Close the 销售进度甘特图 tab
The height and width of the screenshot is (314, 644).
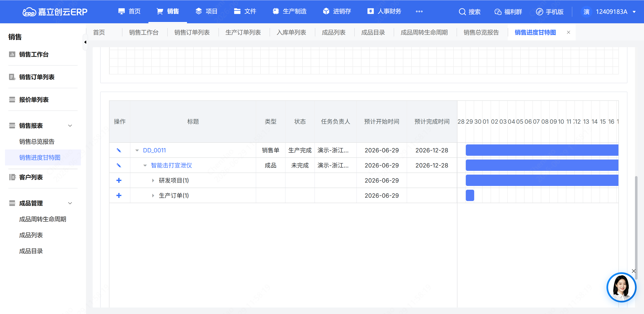tap(569, 32)
